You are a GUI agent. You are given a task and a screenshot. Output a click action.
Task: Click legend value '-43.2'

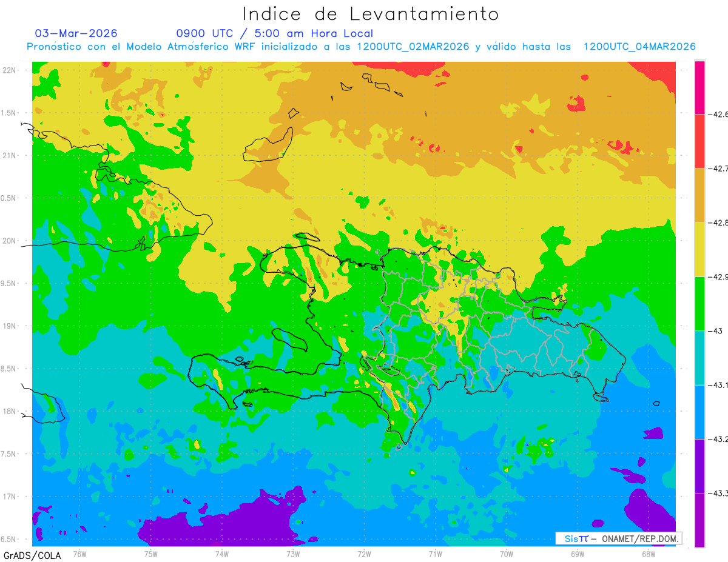[x=718, y=440]
